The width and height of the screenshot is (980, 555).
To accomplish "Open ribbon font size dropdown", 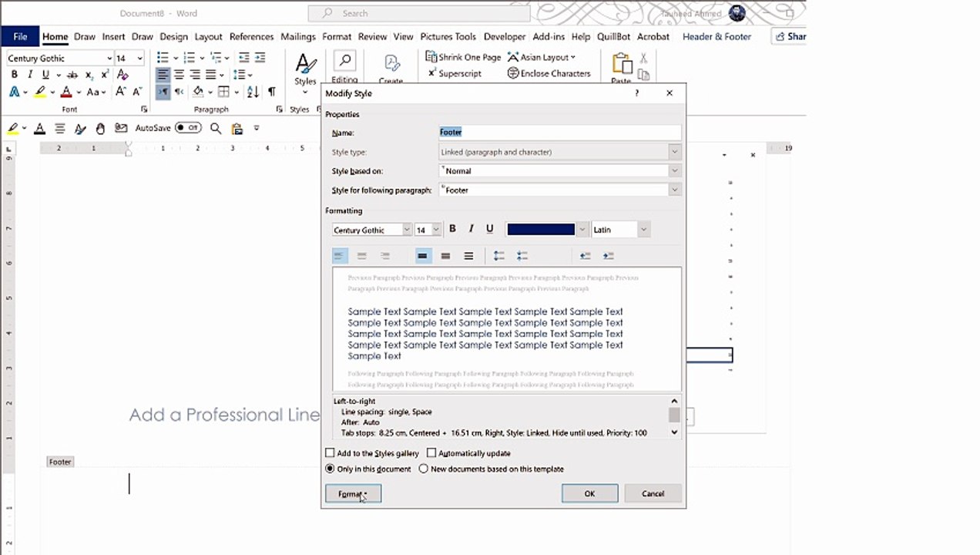I will coord(139,58).
